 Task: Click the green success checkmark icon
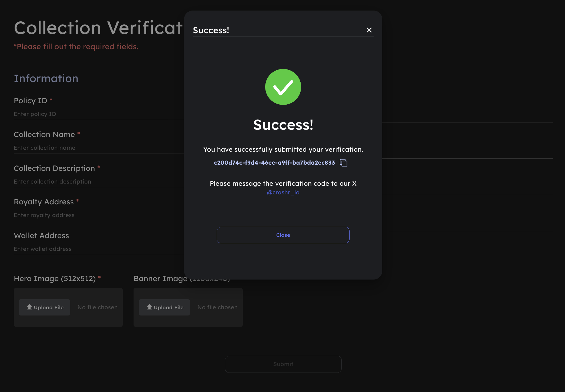point(283,87)
